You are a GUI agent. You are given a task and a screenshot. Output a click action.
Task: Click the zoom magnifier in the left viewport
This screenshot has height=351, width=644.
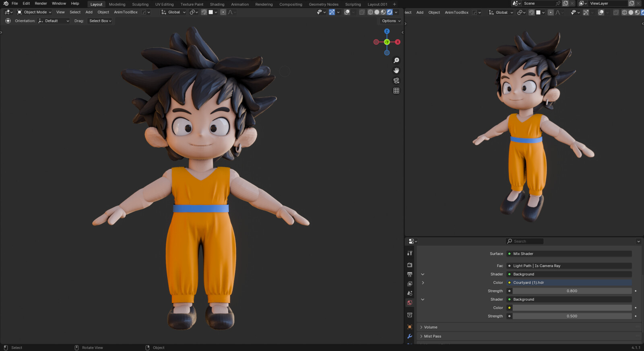click(x=396, y=60)
